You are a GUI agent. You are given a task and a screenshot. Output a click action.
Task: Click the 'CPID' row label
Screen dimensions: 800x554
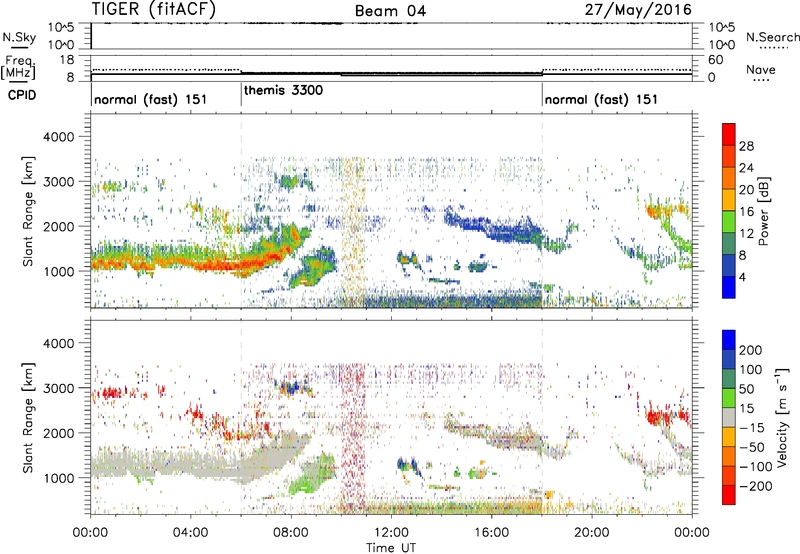[x=22, y=95]
